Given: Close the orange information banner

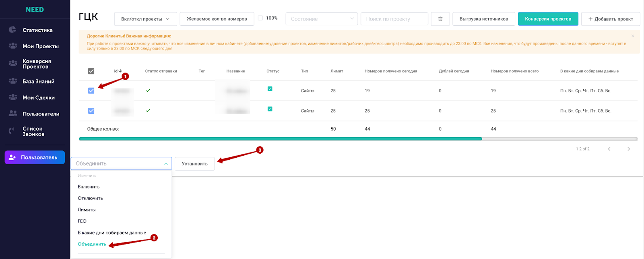Looking at the screenshot, I should point(633,36).
